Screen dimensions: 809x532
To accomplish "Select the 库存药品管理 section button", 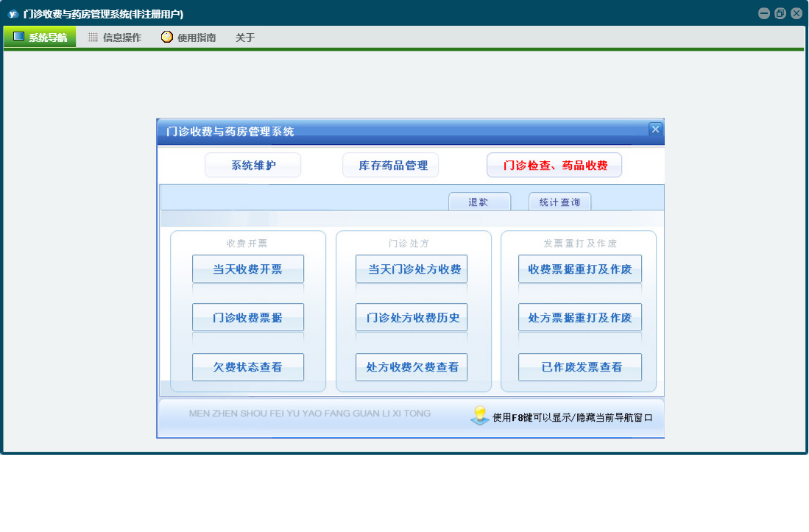I will point(391,165).
